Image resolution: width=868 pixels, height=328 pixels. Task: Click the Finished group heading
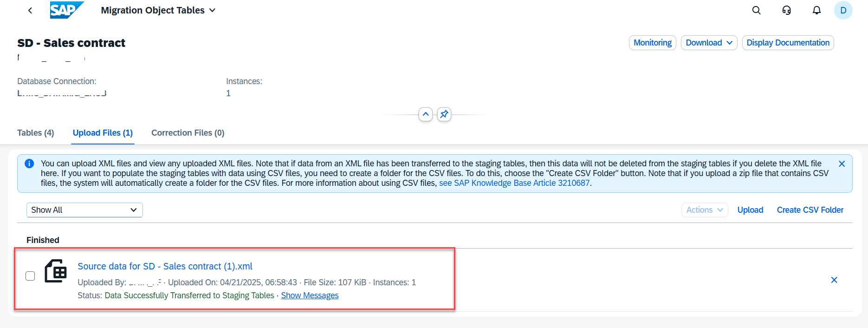43,240
